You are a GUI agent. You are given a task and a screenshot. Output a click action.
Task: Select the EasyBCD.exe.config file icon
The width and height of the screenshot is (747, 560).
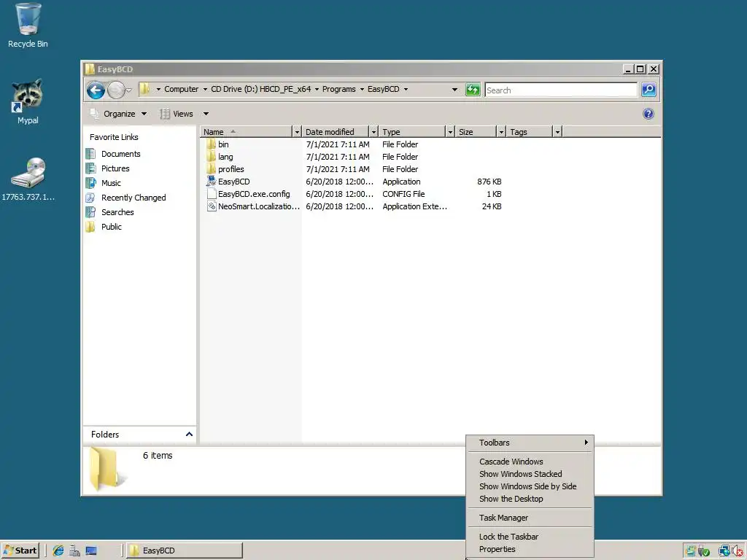212,194
